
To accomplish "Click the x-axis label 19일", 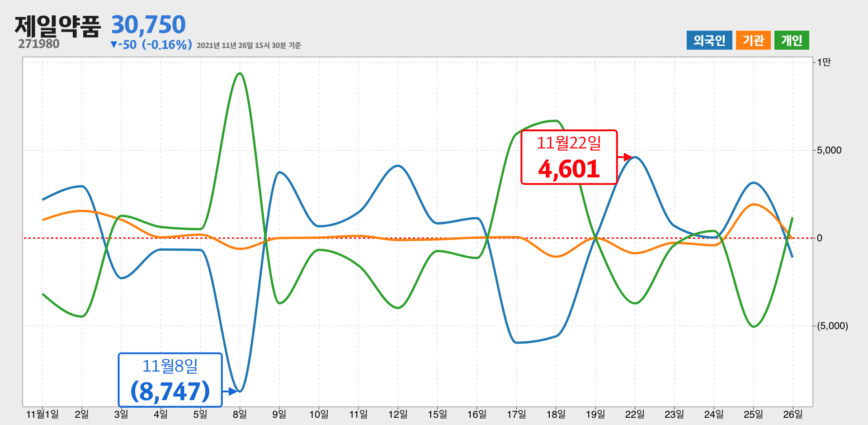I will 595,414.
